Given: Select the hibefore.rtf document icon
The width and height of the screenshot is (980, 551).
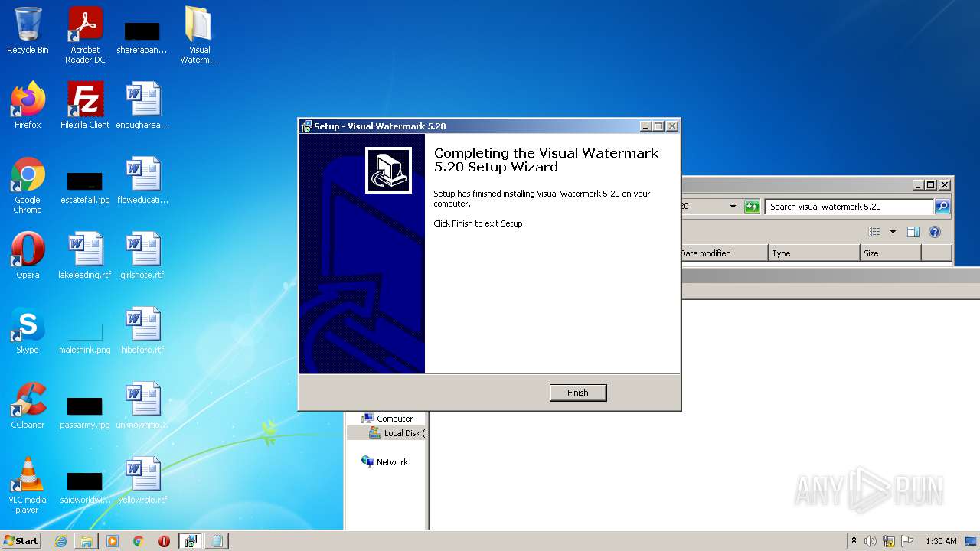Looking at the screenshot, I should click(x=142, y=331).
